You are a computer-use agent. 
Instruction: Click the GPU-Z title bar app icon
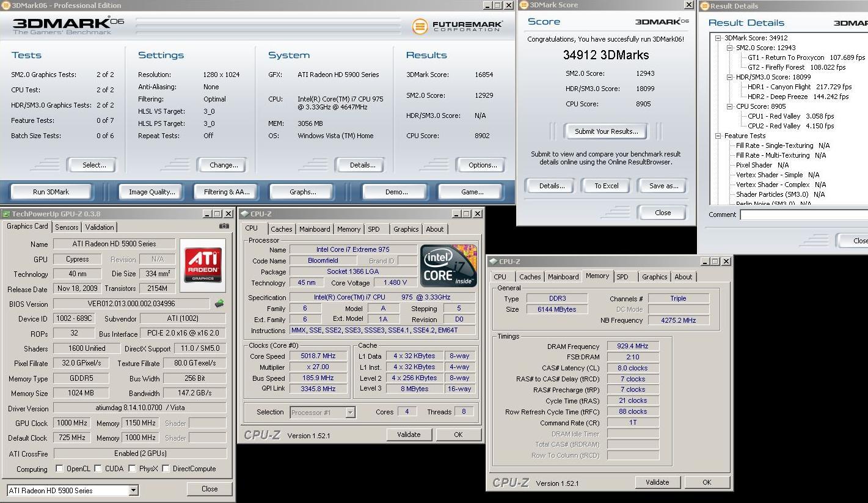click(x=6, y=214)
